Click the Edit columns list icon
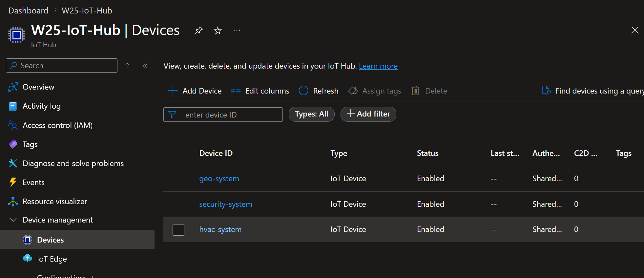The image size is (644, 278). (236, 91)
